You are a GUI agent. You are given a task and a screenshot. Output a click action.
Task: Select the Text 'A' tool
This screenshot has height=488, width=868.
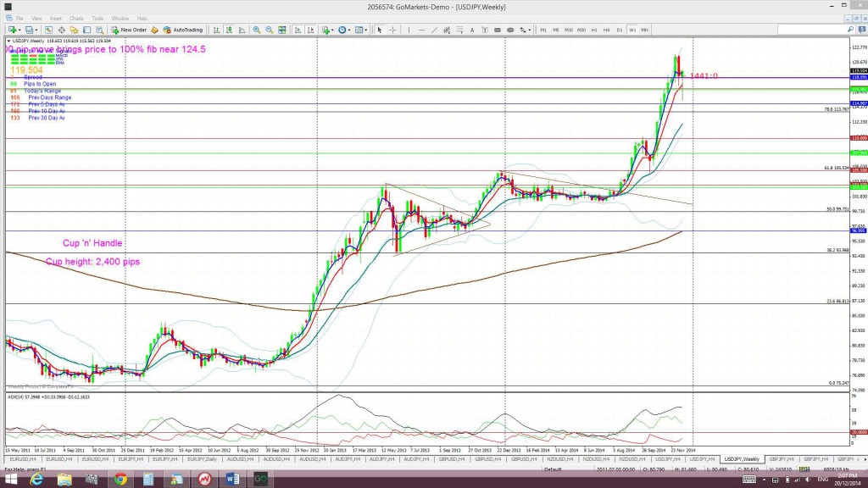(472, 30)
